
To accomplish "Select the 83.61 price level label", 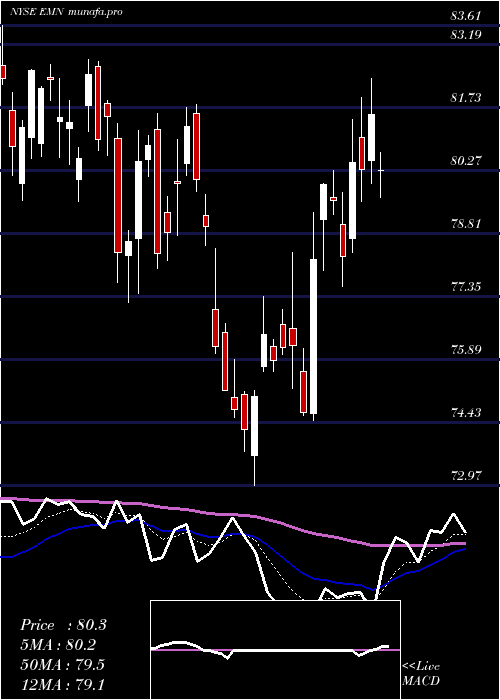I will pos(466,16).
